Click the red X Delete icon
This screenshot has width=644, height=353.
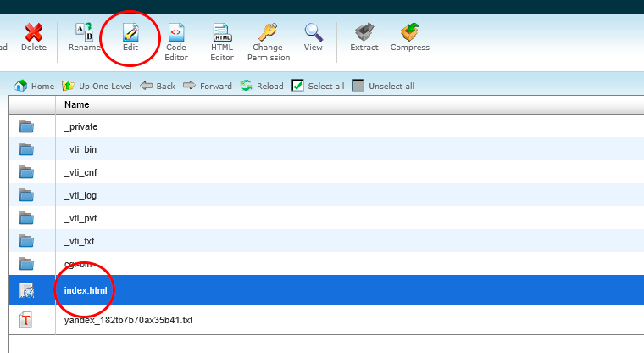pos(34,32)
